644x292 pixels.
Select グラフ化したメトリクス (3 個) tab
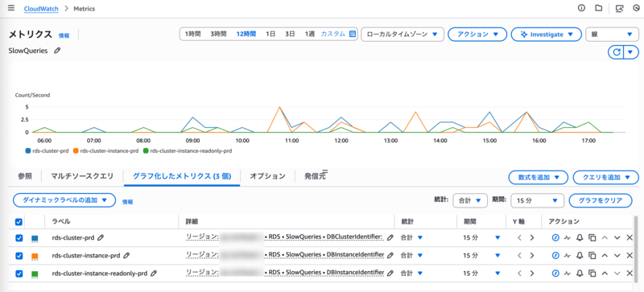(x=182, y=176)
